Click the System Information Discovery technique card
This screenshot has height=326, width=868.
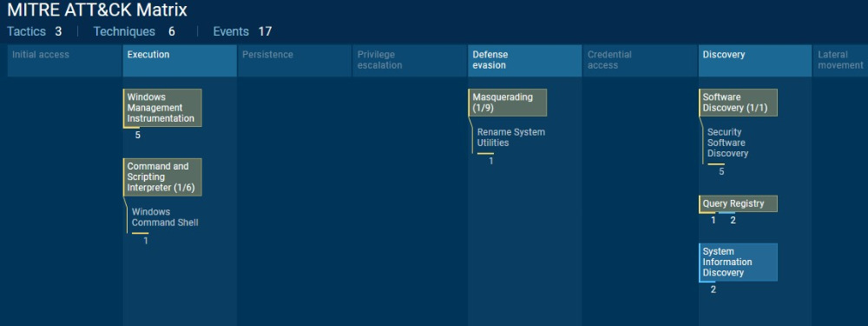click(x=738, y=263)
